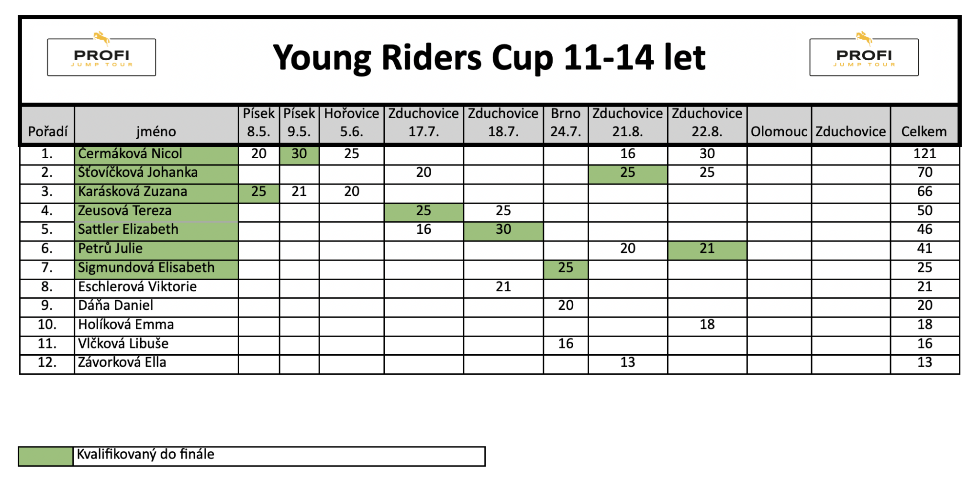Image resolution: width=980 pixels, height=491 pixels.
Task: Select the Kvalifikovaný do finále legend text
Action: [x=145, y=454]
